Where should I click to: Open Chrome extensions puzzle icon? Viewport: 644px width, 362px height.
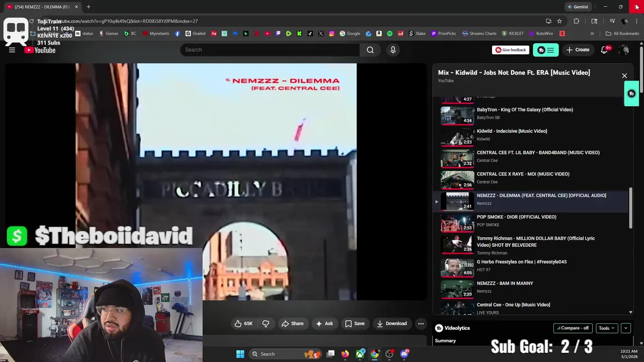(577, 21)
